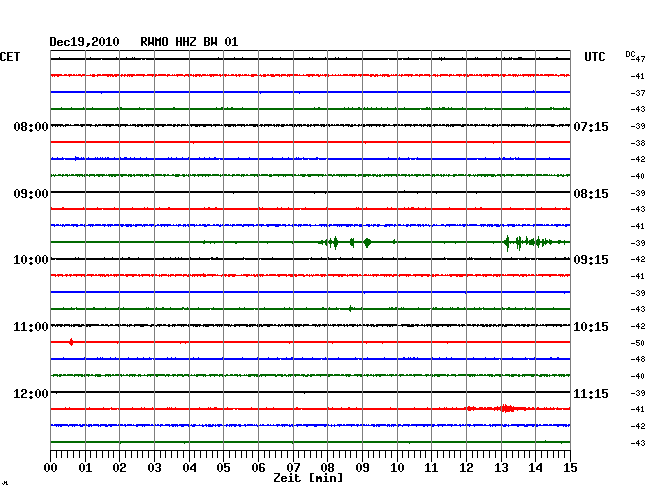The width and height of the screenshot is (650, 494).
Task: Click the 10:15 UTC time label
Action: click(x=591, y=327)
